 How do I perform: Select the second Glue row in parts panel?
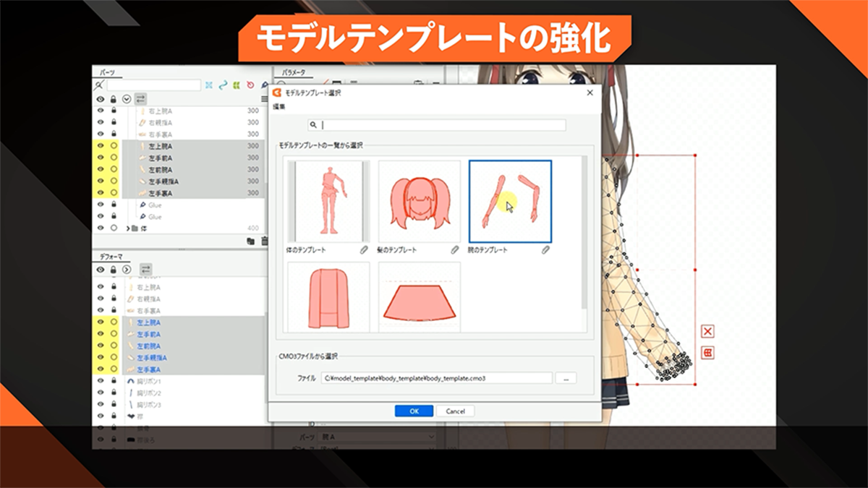tap(192, 216)
